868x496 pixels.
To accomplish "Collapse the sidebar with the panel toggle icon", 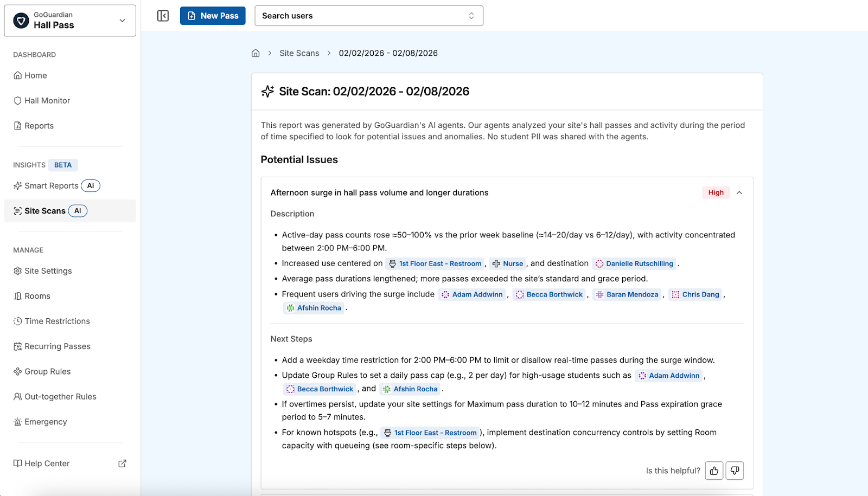I will 163,16.
